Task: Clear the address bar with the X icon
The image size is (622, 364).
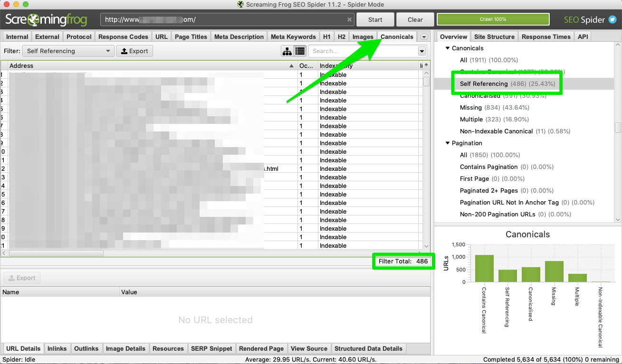Action: [x=349, y=19]
